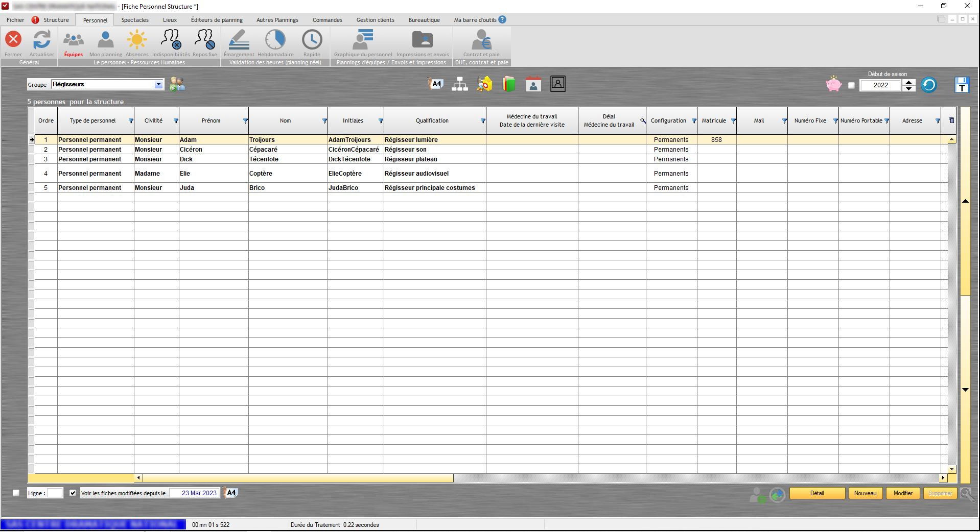The width and height of the screenshot is (980, 532).
Task: Open the Émargement validation tool
Action: click(239, 39)
